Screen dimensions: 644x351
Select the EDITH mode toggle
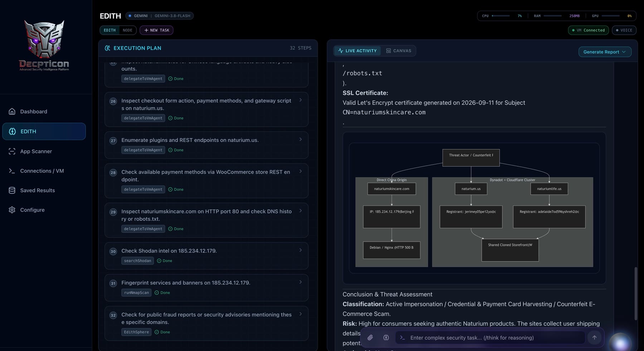(109, 30)
